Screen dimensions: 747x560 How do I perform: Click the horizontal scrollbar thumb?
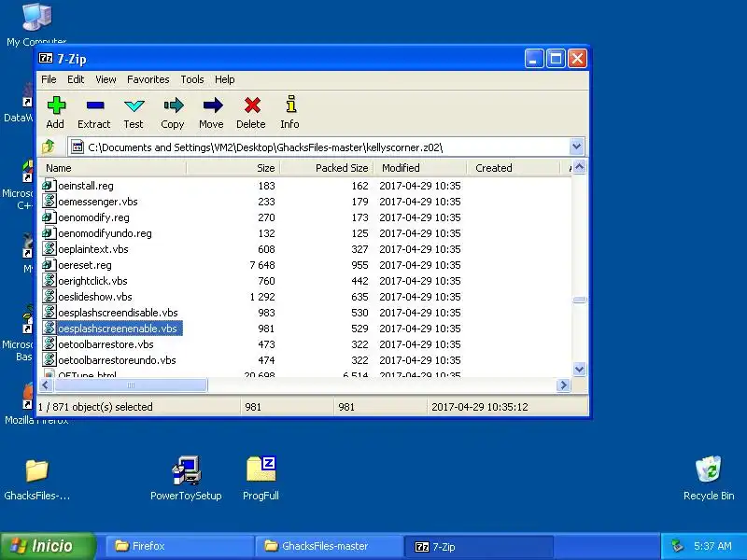coord(131,385)
